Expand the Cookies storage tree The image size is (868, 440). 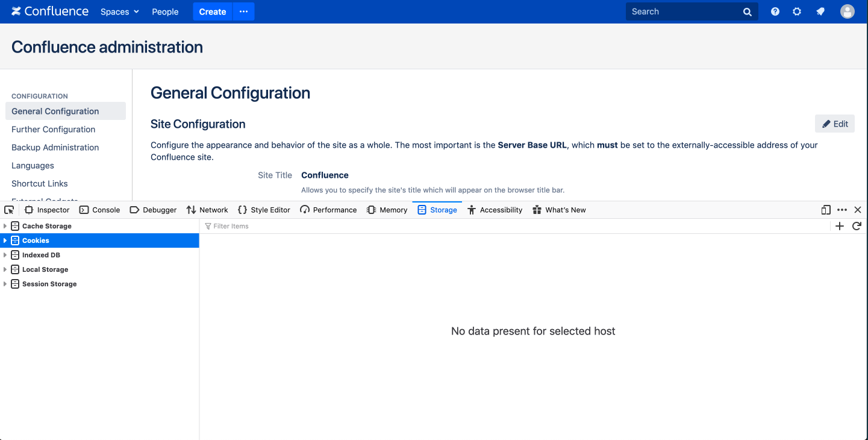coord(5,240)
